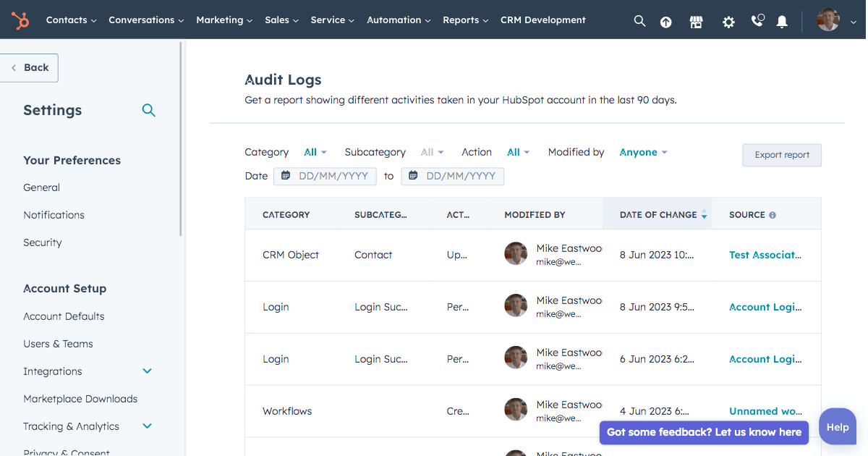The width and height of the screenshot is (868, 456).
Task: Open the Marketplace storefront icon
Action: click(697, 22)
